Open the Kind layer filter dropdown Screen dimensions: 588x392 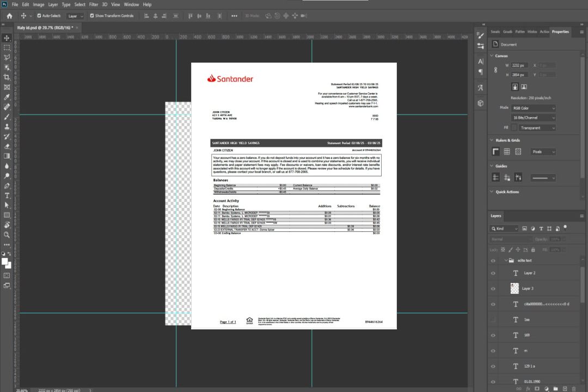pos(504,229)
